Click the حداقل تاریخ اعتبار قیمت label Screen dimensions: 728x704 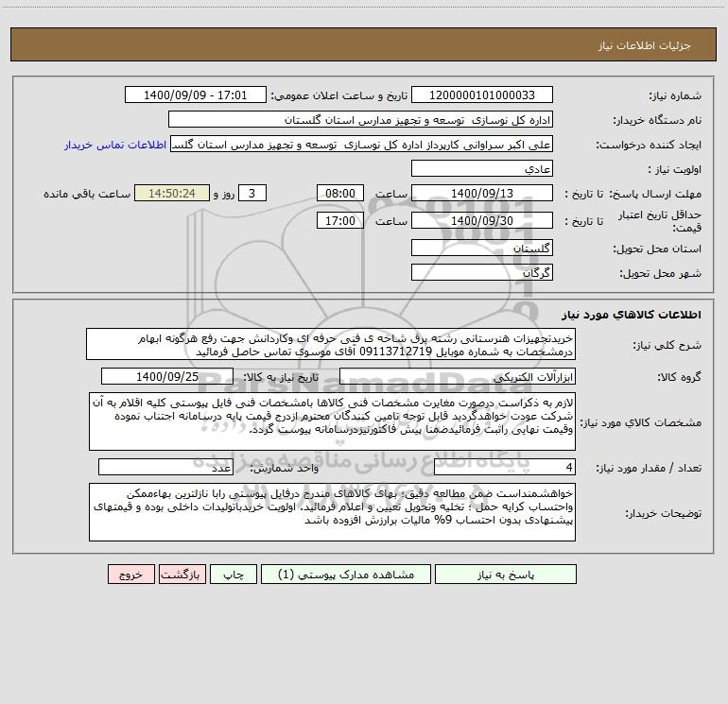[660, 221]
